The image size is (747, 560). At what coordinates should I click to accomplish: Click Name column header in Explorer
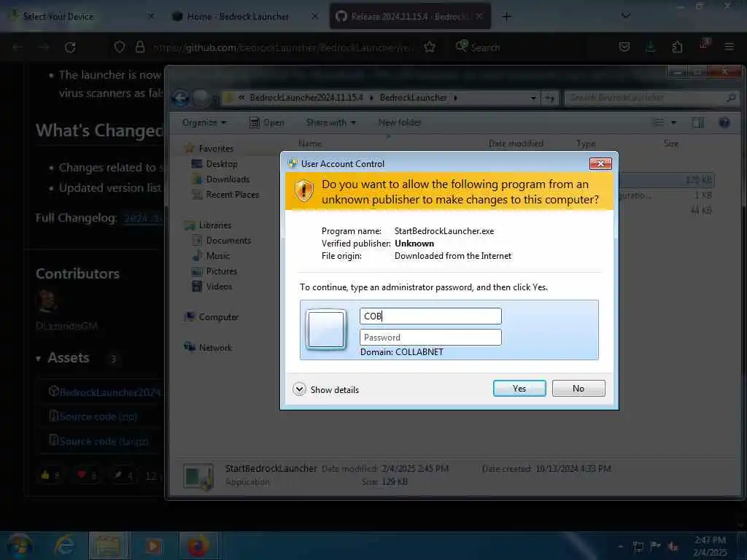point(309,144)
